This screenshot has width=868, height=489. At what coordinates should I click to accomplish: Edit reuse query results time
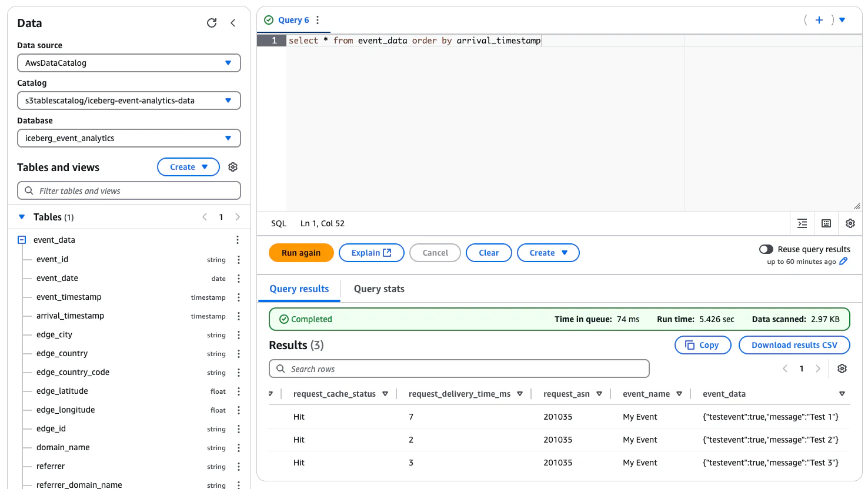[843, 262]
